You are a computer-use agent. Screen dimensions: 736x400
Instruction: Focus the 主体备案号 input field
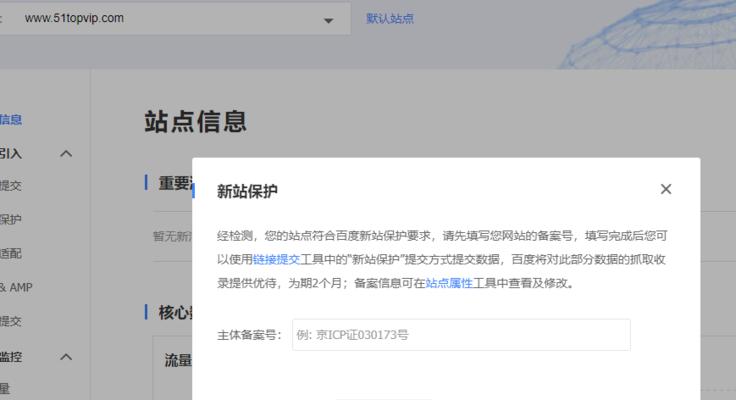461,335
